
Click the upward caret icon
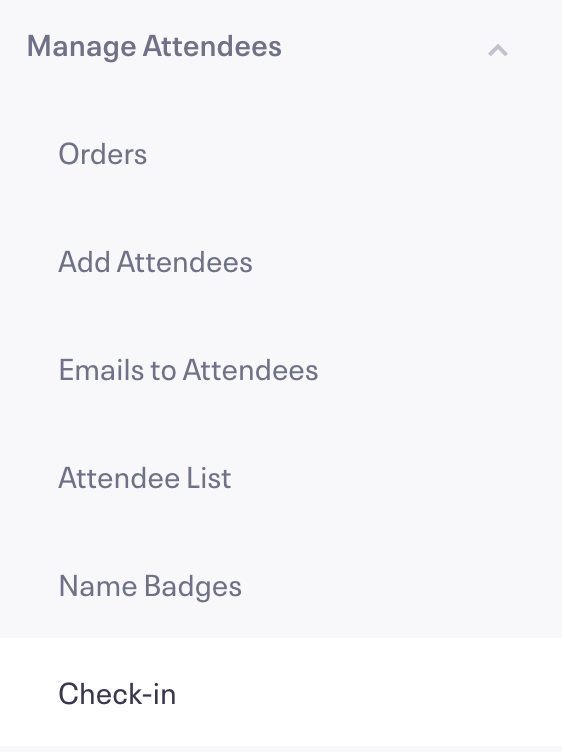pos(498,50)
